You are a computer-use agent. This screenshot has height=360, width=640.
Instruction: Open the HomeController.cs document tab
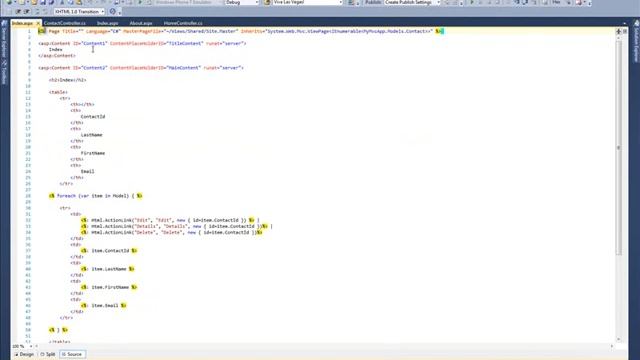(x=183, y=23)
